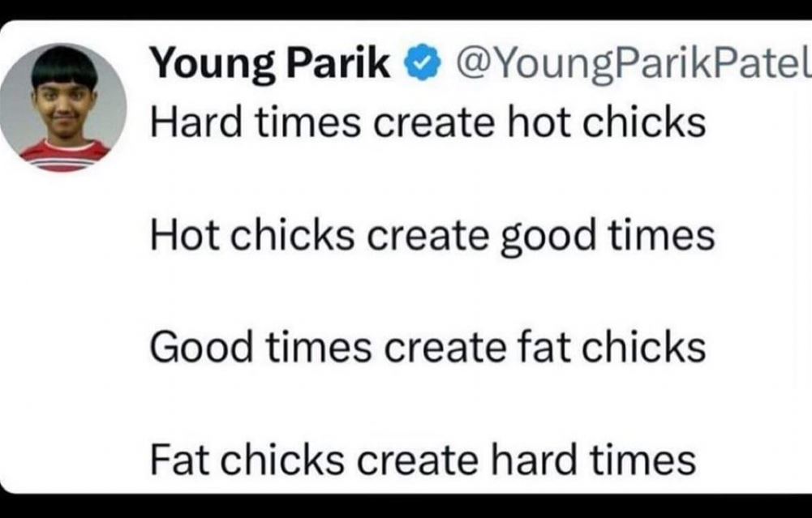Click the black bar above the tweet
This screenshot has width=812, height=518.
(406, 9)
